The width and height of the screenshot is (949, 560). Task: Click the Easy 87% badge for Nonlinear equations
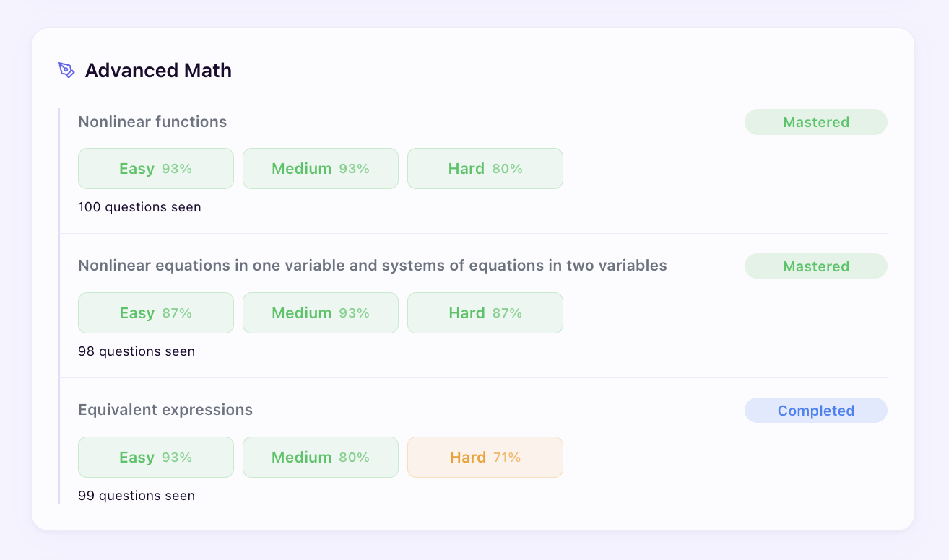click(155, 312)
